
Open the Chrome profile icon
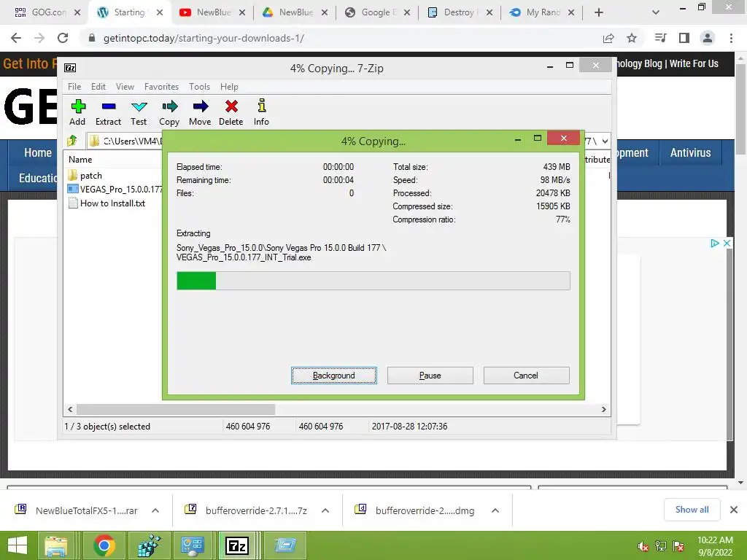click(708, 38)
